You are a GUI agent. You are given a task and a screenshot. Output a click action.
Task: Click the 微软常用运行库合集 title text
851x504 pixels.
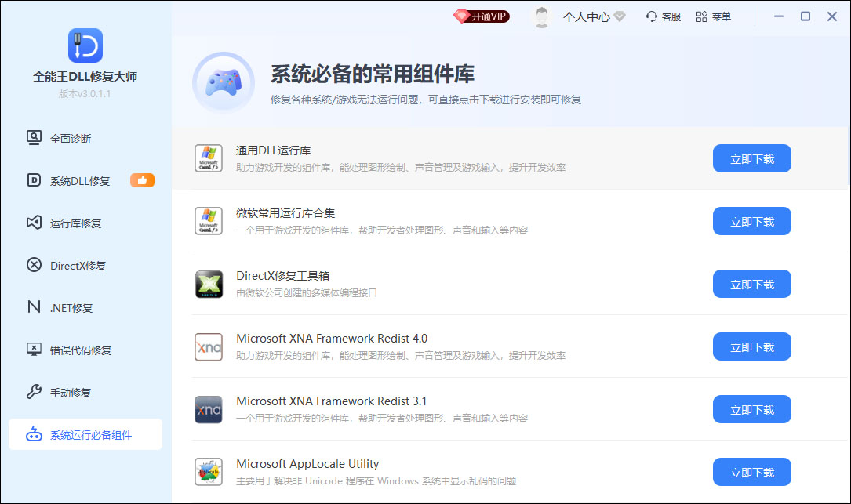(285, 213)
